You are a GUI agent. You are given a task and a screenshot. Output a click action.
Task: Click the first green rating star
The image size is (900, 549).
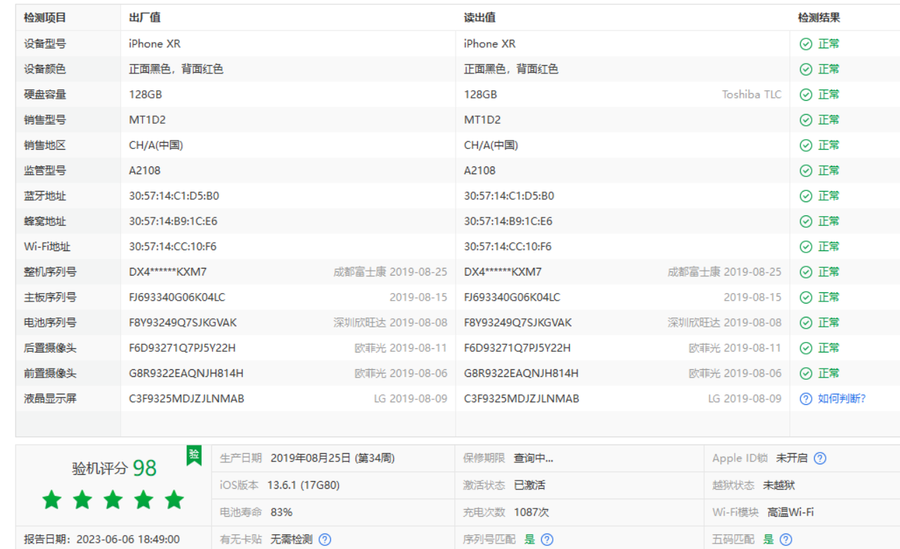point(52,500)
